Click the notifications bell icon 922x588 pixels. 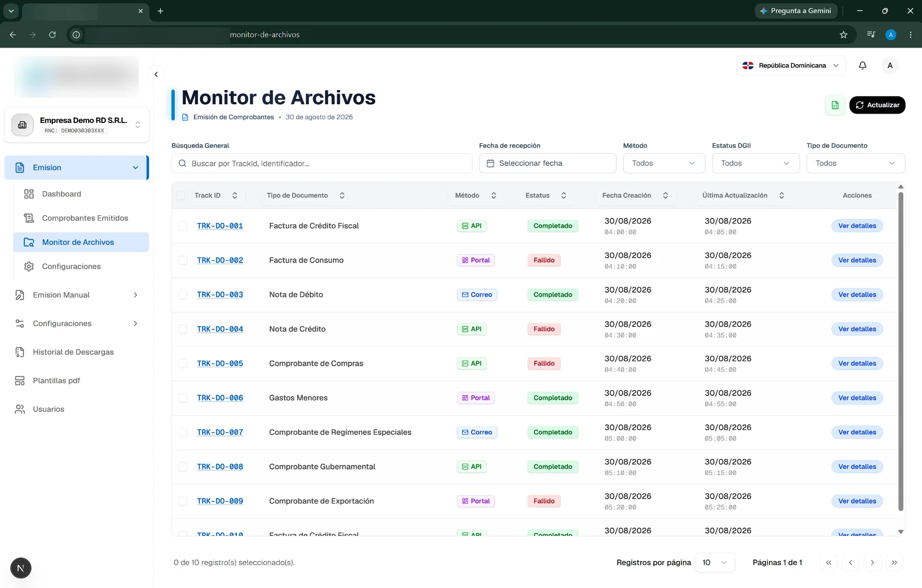tap(863, 65)
